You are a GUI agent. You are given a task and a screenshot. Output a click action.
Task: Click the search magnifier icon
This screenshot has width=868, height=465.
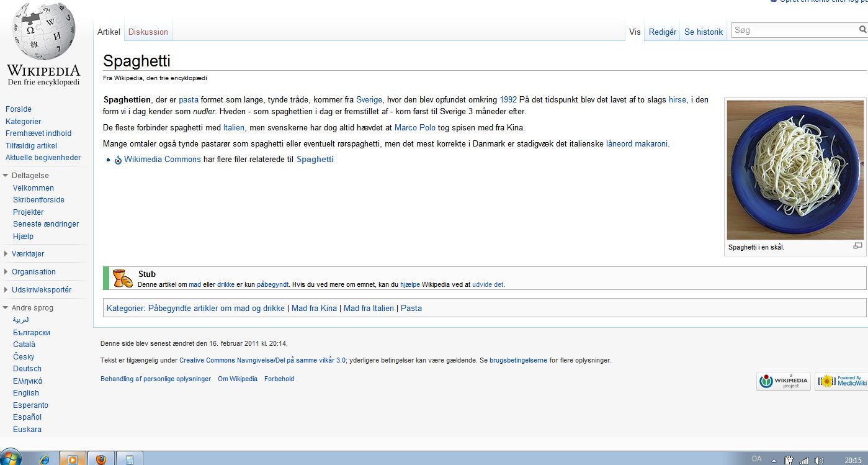[862, 30]
